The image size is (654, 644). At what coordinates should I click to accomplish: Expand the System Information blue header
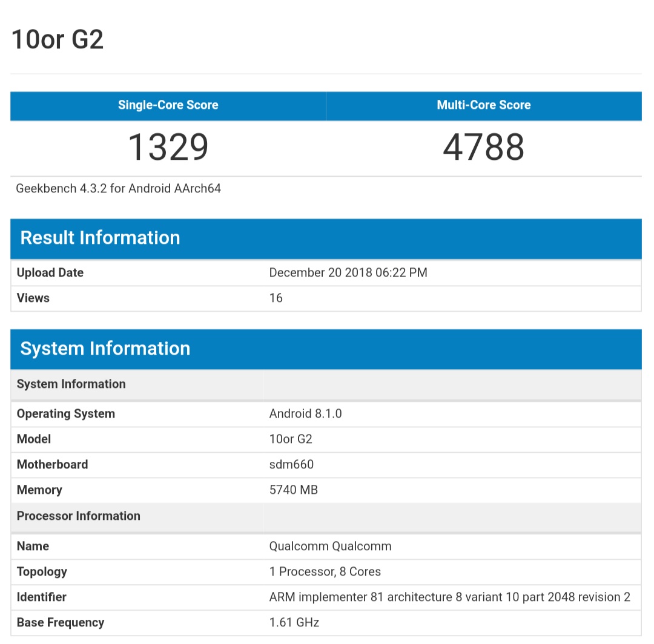coord(105,349)
